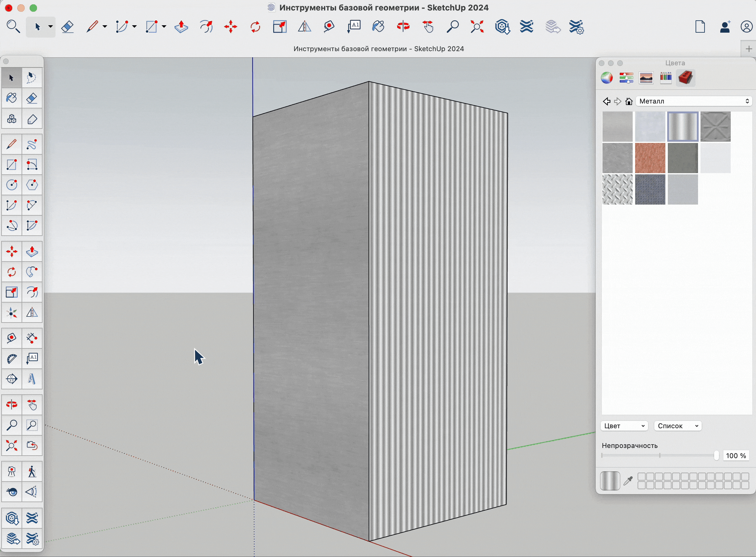Activate Zoom Extents in top toolbar
The height and width of the screenshot is (557, 756).
tap(477, 26)
